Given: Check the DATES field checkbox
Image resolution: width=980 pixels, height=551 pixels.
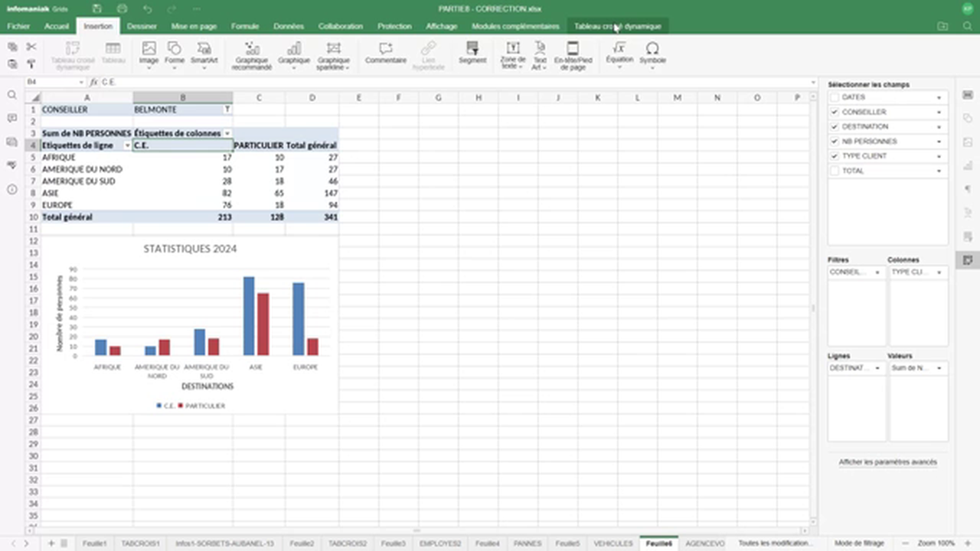Looking at the screenshot, I should point(835,97).
